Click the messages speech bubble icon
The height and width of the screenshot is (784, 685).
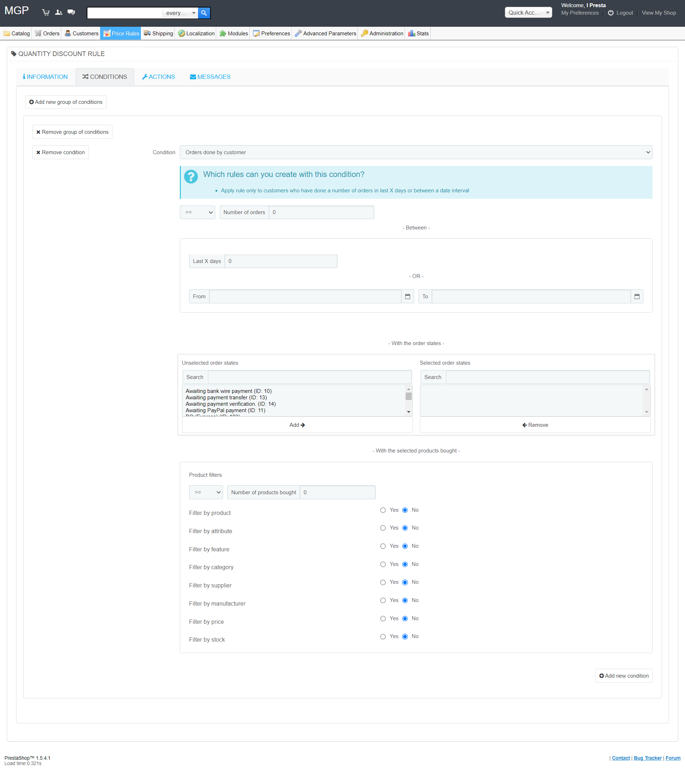tap(71, 12)
